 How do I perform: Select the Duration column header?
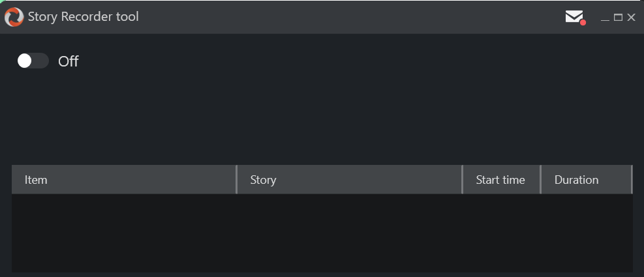(585, 180)
